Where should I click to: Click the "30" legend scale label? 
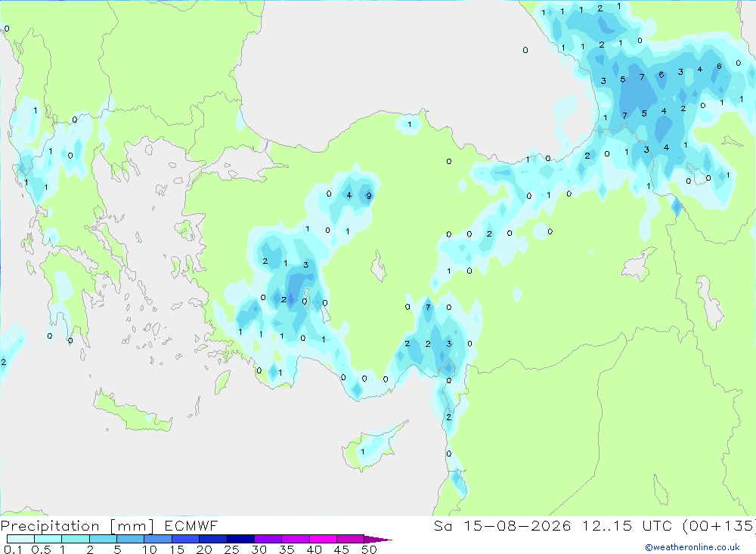(259, 549)
